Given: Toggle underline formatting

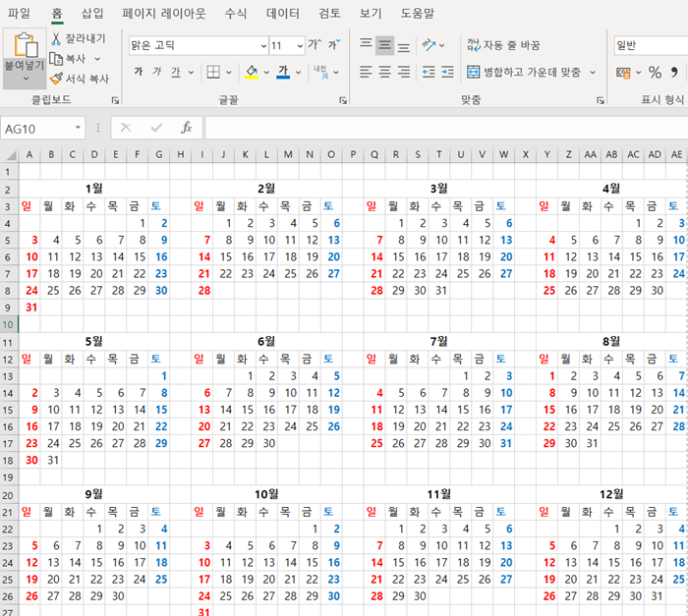Looking at the screenshot, I should (176, 72).
